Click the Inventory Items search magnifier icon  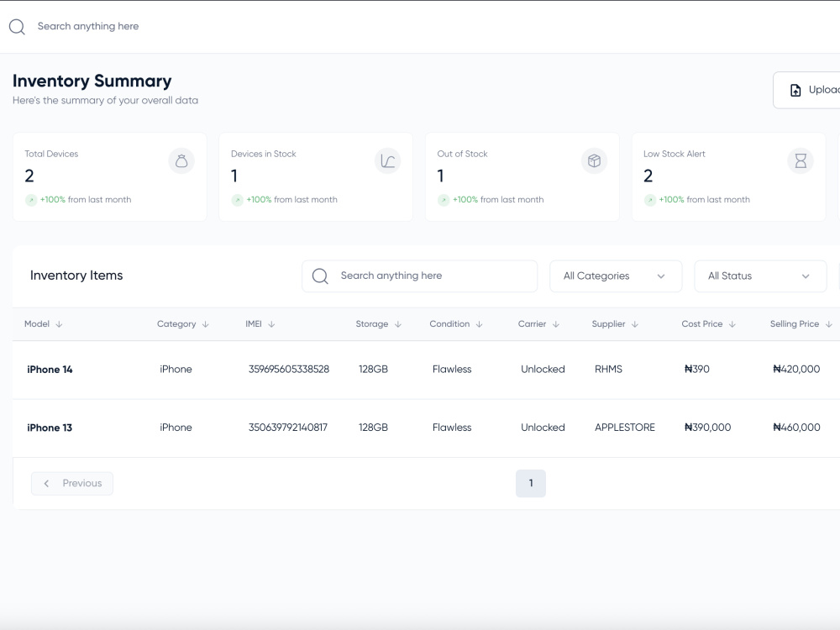coord(320,276)
